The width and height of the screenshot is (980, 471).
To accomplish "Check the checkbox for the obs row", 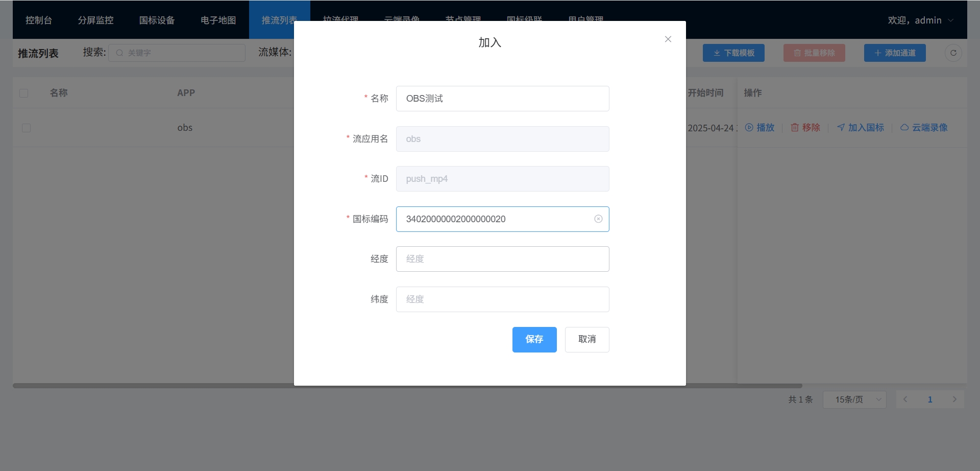I will [x=27, y=128].
